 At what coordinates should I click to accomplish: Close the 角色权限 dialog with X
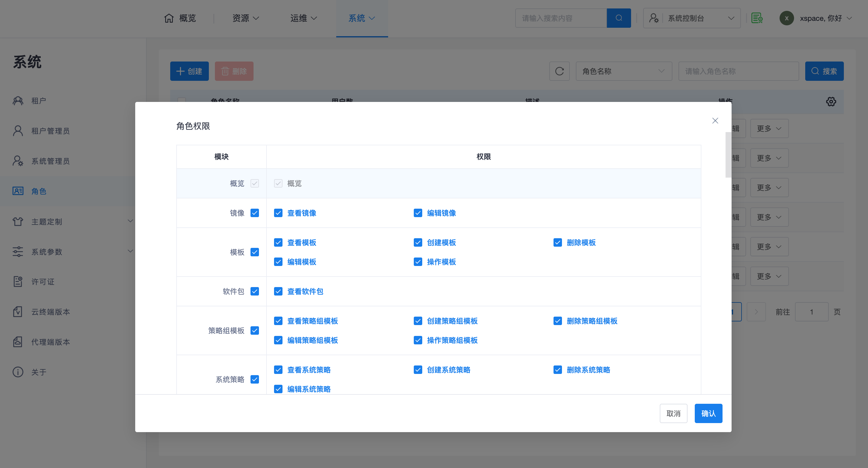click(x=715, y=121)
